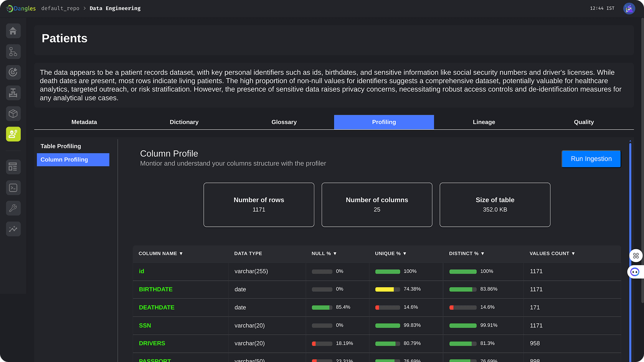Open the dashboard layout icon in sidebar

pyautogui.click(x=13, y=167)
